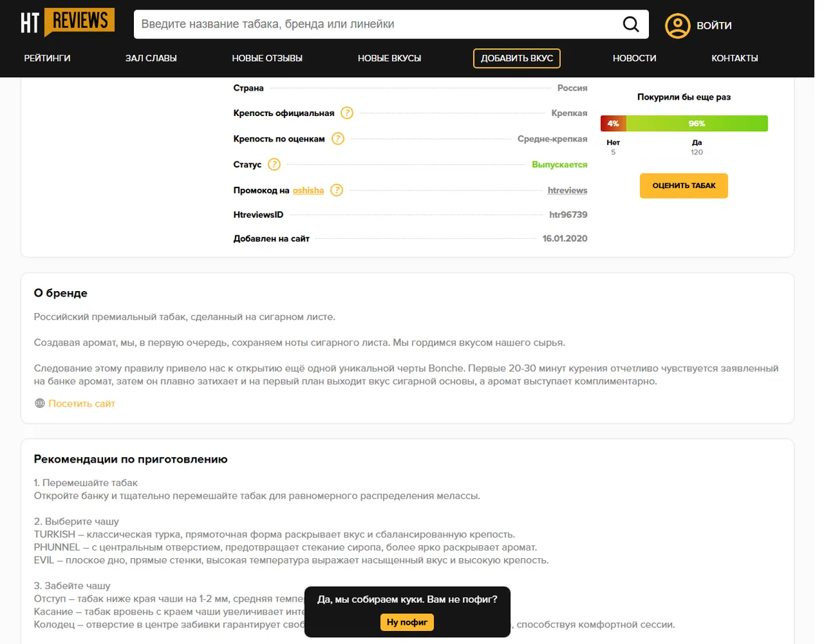Open the Новости section

point(634,58)
